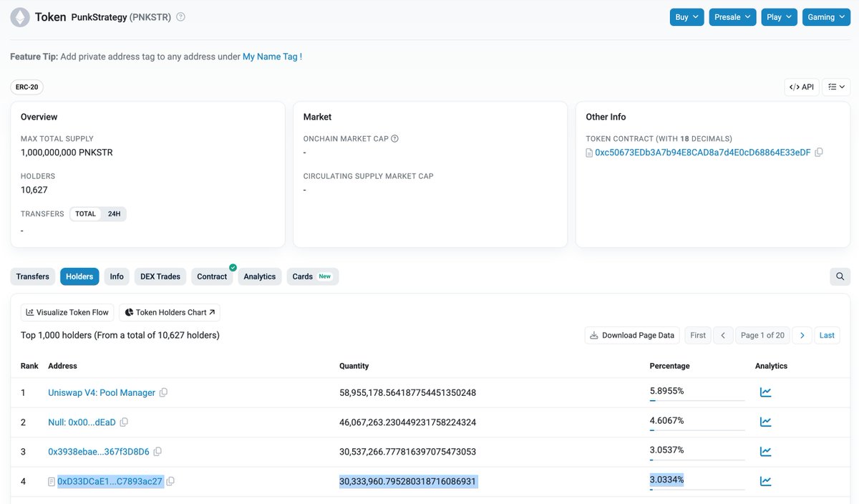Screen dimensions: 859x504
Task: Click the Address column header
Action: point(62,366)
